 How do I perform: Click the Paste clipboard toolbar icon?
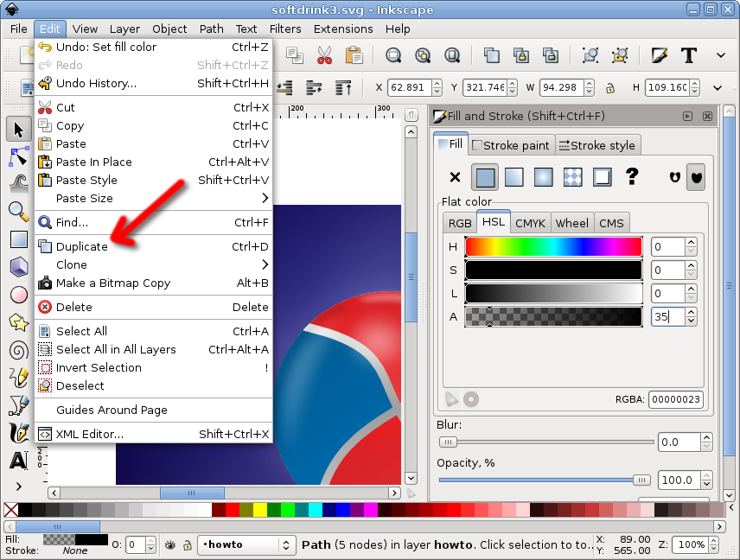(354, 55)
